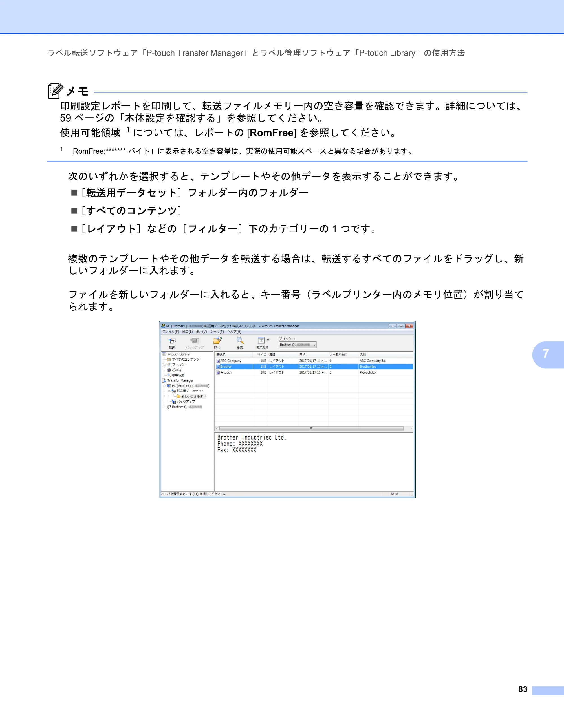The height and width of the screenshot is (728, 564).
Task: Click the 名前 column header
Action: click(x=386, y=355)
